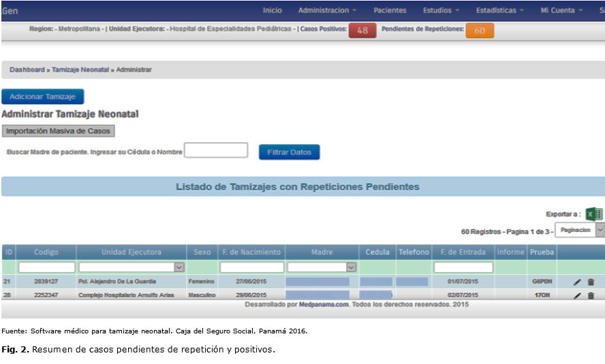Click the Adicionar Tamizaje button
Viewport: 605px width, 364px height.
[42, 97]
